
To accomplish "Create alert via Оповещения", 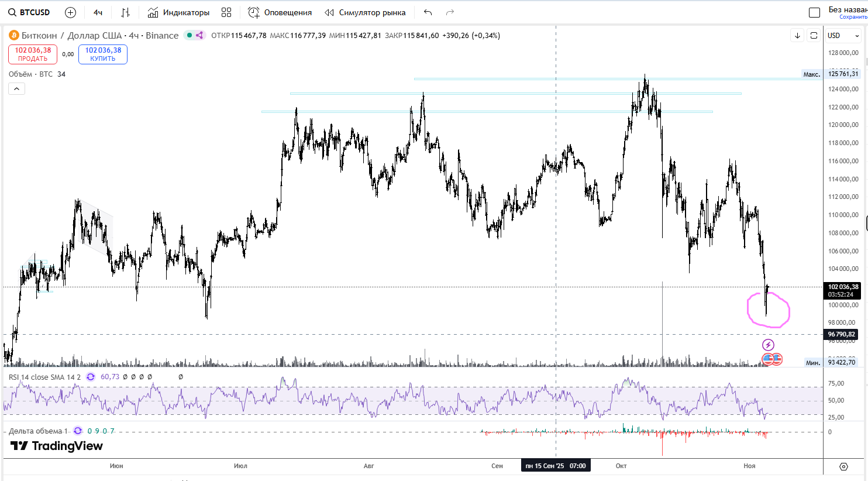I will [280, 12].
